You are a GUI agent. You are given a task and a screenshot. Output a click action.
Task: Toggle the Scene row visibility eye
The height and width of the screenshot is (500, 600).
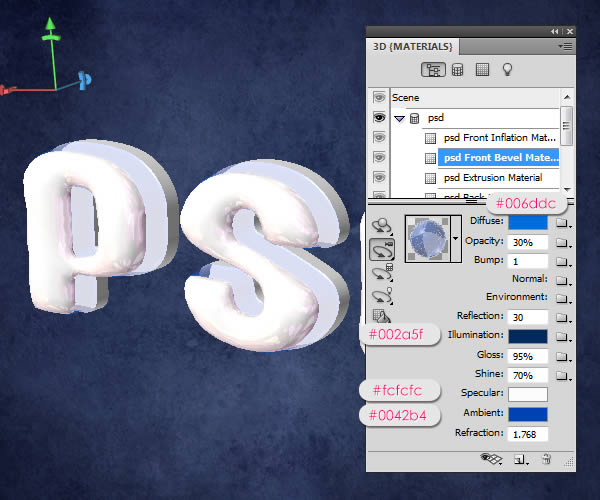(x=379, y=98)
